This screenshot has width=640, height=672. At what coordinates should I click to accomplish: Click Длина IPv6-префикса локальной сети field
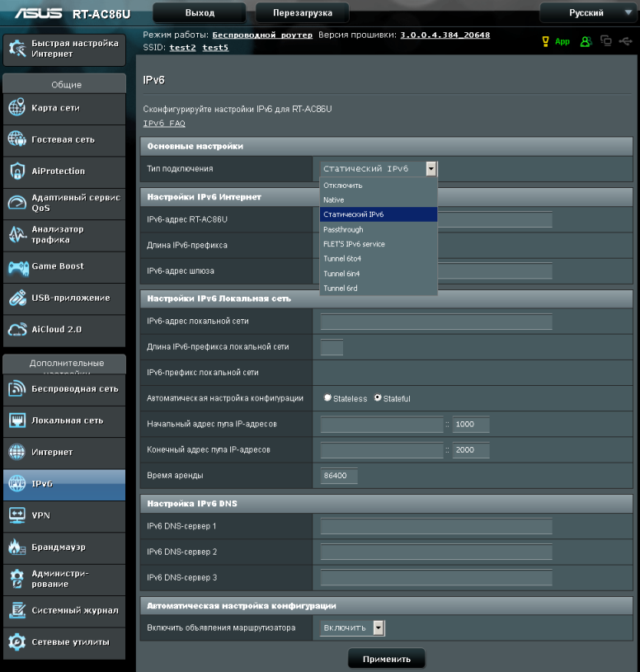pyautogui.click(x=332, y=347)
